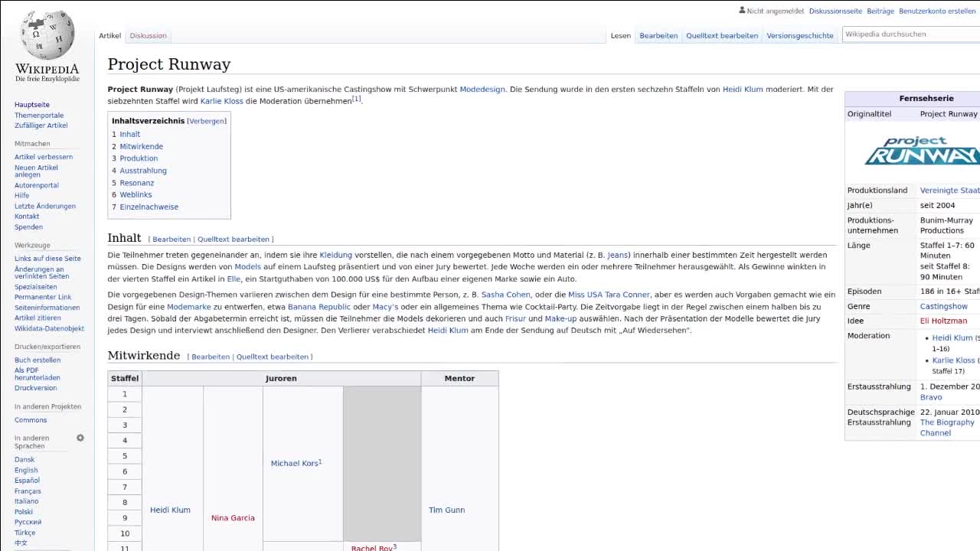Viewport: 980px width, 551px height.
Task: Open Artikel zitieren in sidebar
Action: (x=38, y=318)
